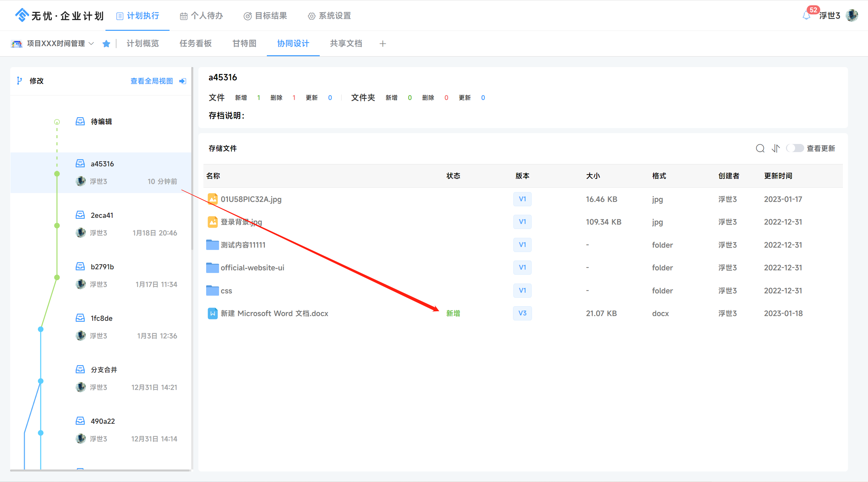Click the Word document file icon
Viewport: 868px width, 482px height.
(x=212, y=313)
